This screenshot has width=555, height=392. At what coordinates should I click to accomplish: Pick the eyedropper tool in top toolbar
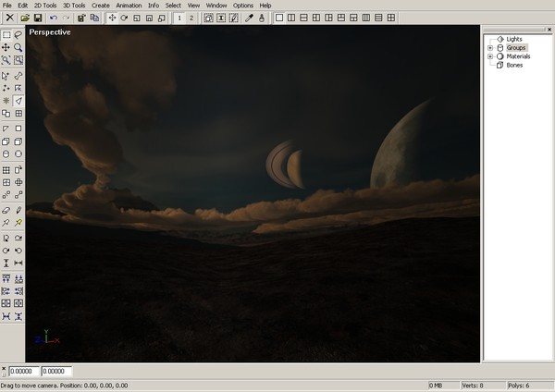249,18
